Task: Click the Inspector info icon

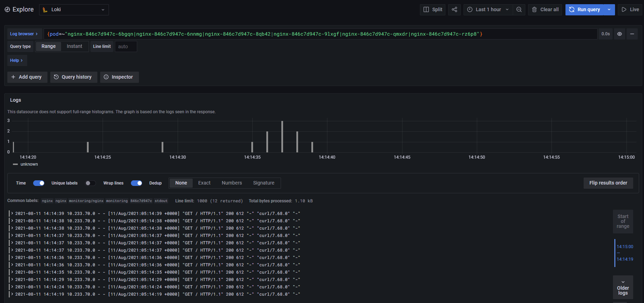Action: (x=106, y=77)
